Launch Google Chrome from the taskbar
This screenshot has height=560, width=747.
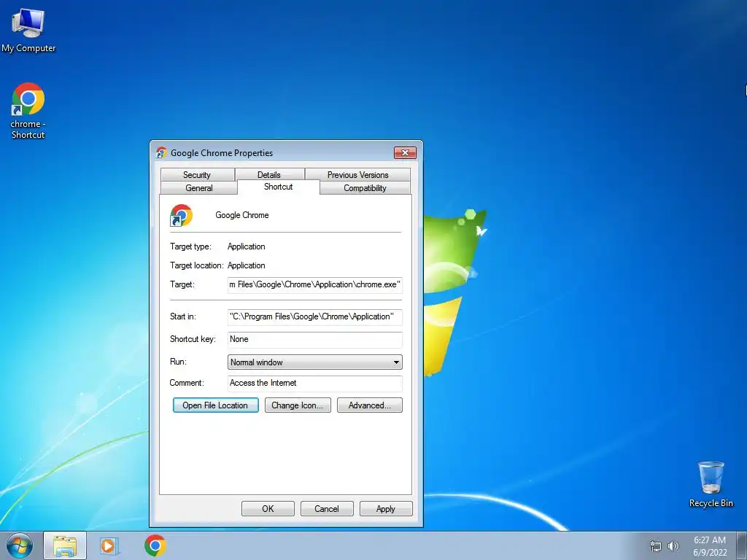[x=155, y=545]
